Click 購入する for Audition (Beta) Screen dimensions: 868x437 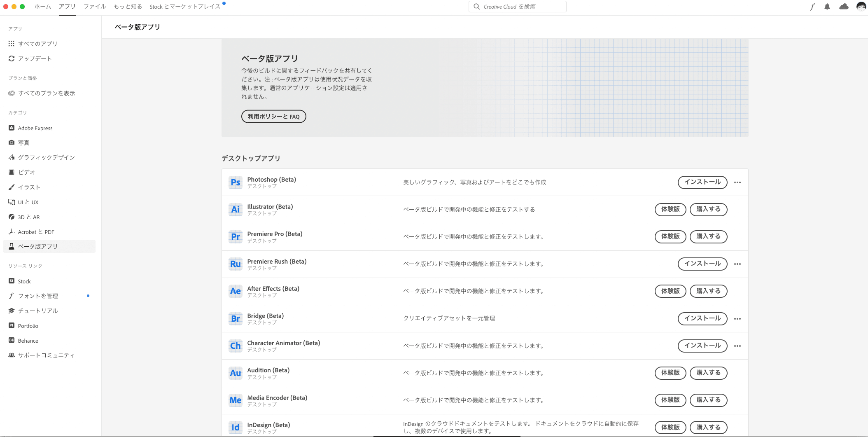708,373
